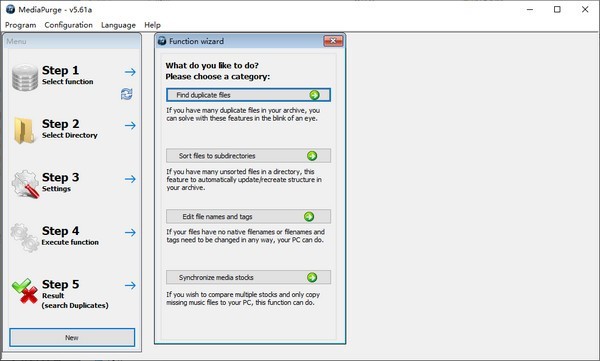Image resolution: width=600 pixels, height=361 pixels.
Task: Select the 'Select Directory' label
Action: 70,136
